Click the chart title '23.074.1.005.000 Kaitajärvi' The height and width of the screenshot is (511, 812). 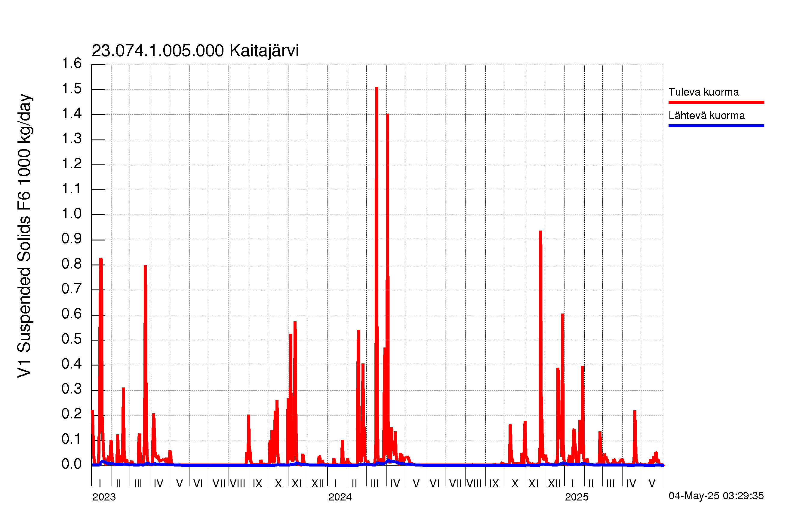pyautogui.click(x=195, y=51)
